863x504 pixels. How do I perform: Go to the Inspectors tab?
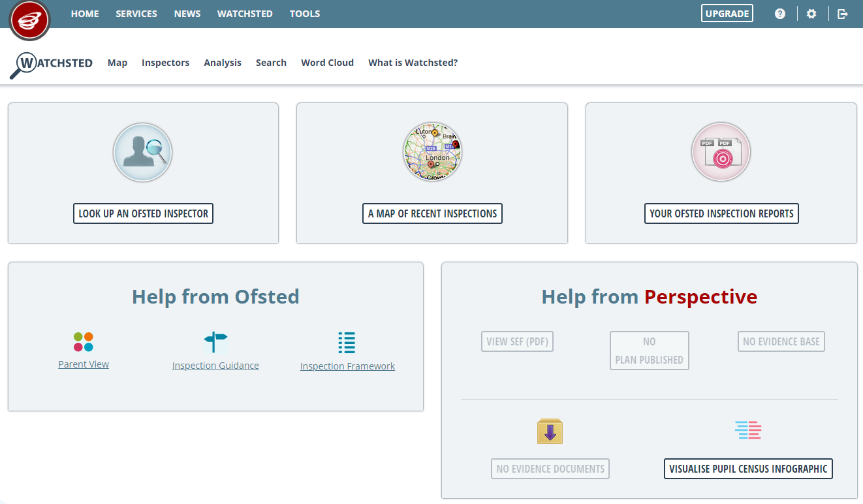pyautogui.click(x=165, y=63)
